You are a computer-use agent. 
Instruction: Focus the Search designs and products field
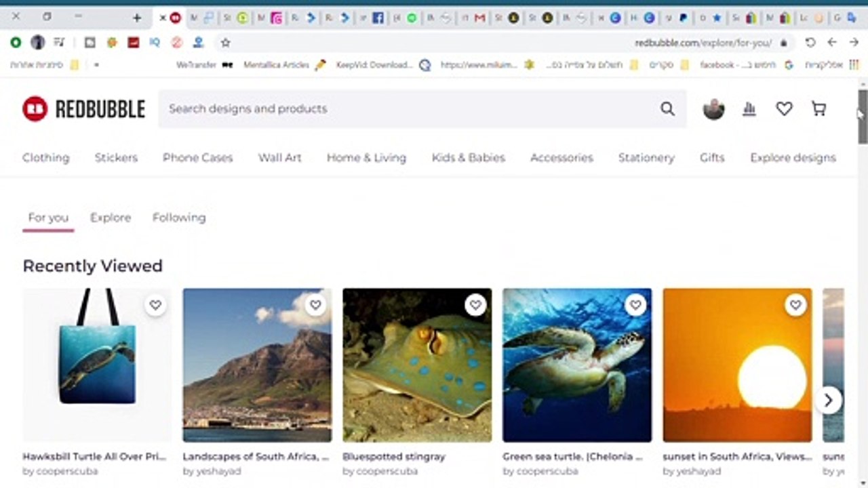[422, 109]
